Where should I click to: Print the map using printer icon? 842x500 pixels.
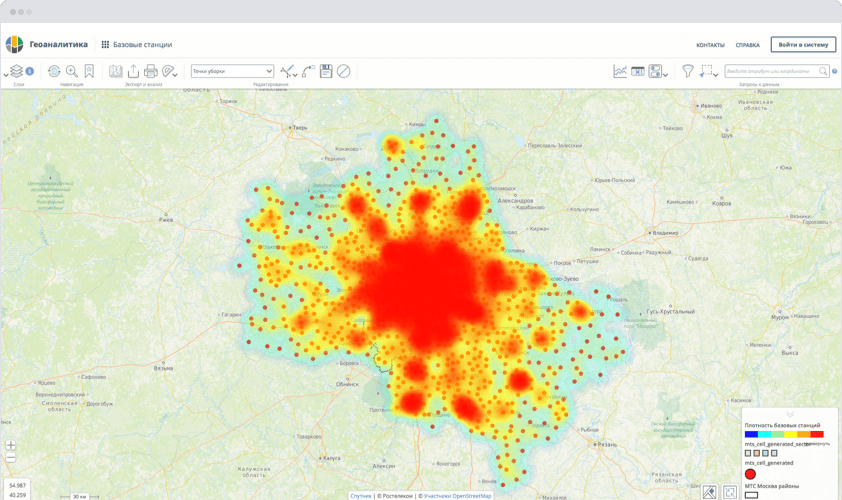click(x=151, y=71)
